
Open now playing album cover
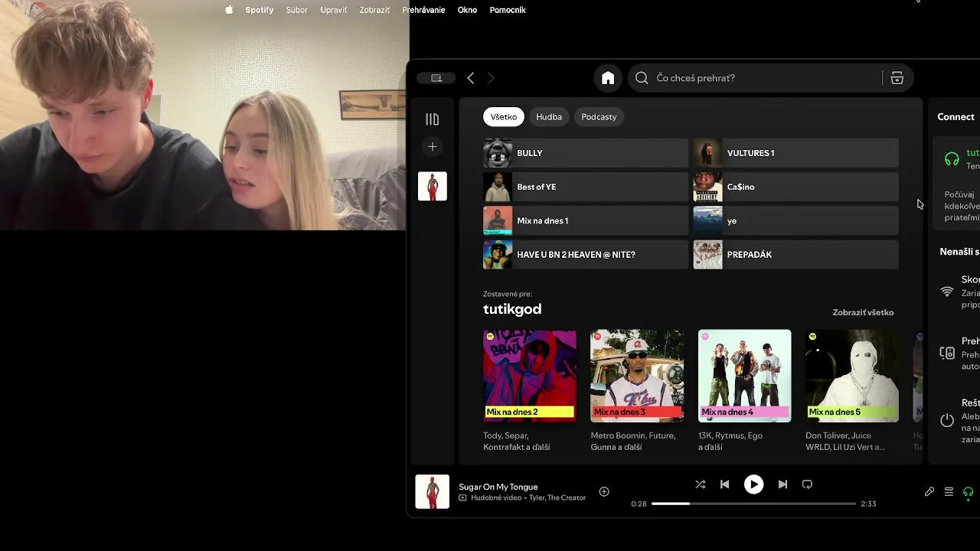(x=433, y=492)
